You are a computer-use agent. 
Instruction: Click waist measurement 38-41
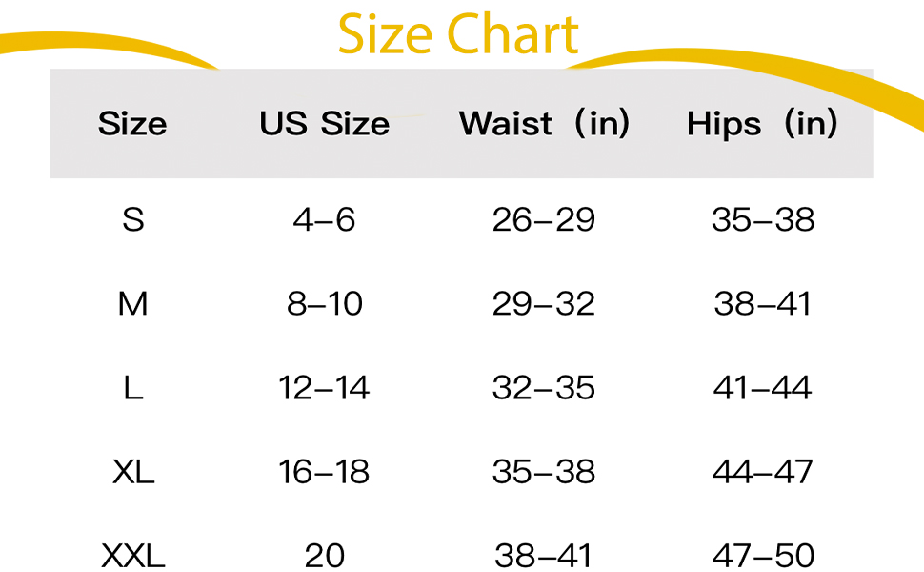click(543, 556)
